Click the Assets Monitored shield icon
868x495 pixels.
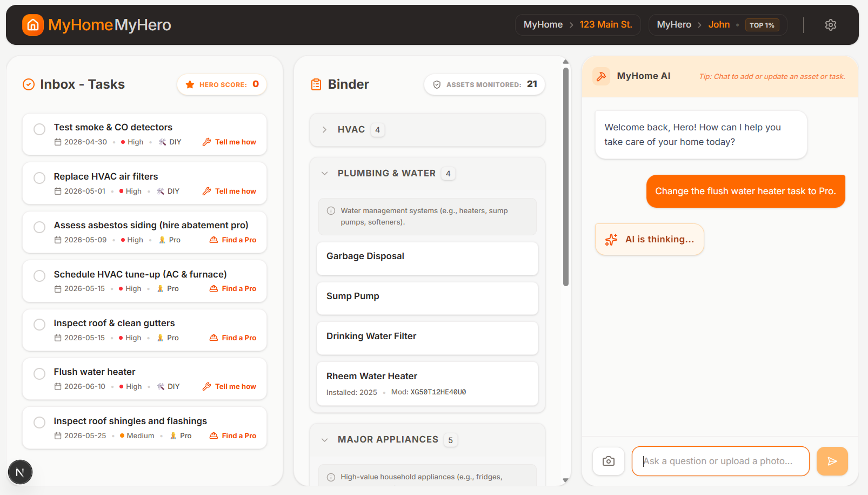point(437,84)
